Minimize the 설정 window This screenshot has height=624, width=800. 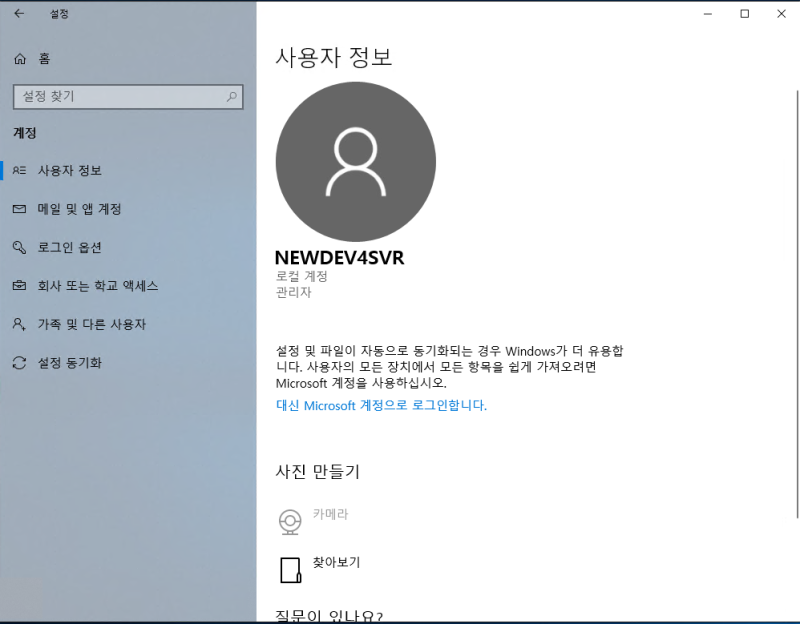pos(708,14)
